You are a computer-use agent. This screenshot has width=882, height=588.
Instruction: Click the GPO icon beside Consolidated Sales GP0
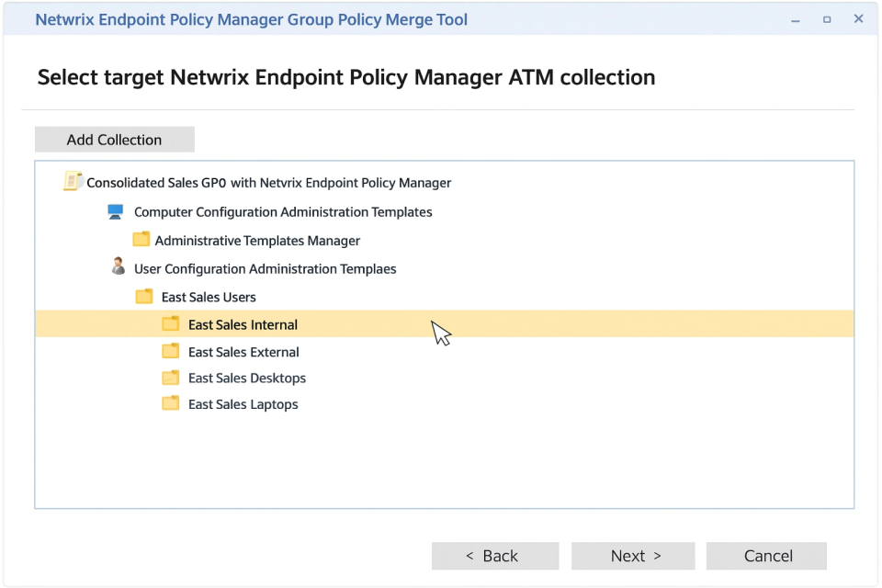click(x=73, y=181)
